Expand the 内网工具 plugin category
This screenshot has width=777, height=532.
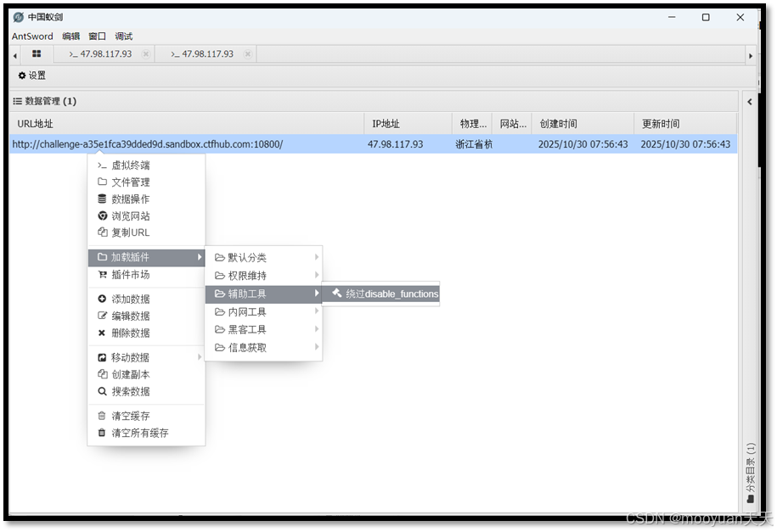(x=263, y=311)
